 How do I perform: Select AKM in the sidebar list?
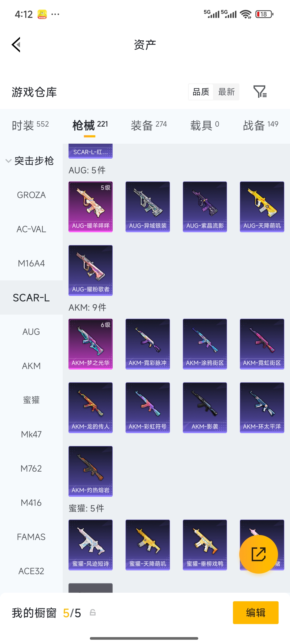tap(31, 366)
